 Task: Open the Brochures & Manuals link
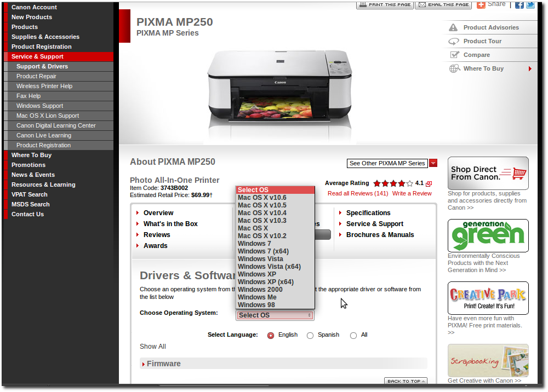pos(380,235)
